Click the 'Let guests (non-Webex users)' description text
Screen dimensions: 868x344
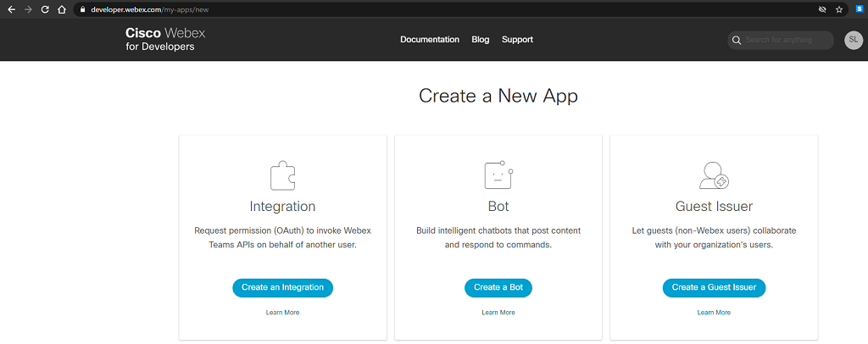tap(714, 237)
